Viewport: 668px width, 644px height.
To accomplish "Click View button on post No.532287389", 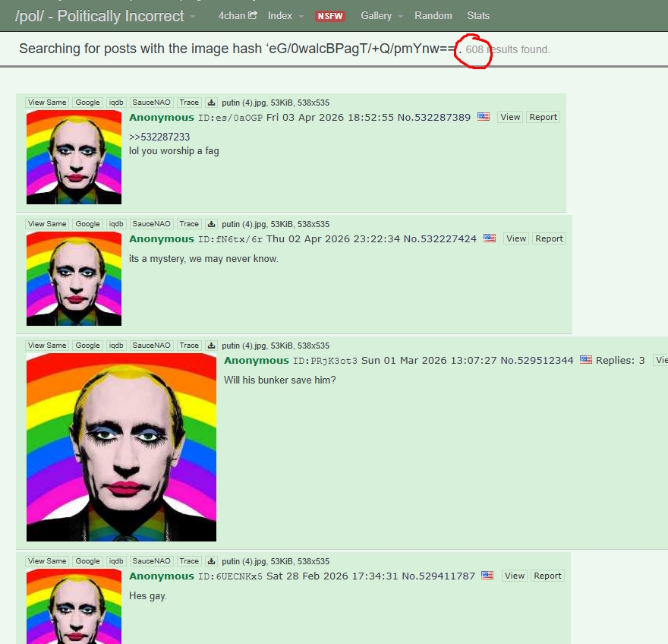I will pyautogui.click(x=510, y=117).
